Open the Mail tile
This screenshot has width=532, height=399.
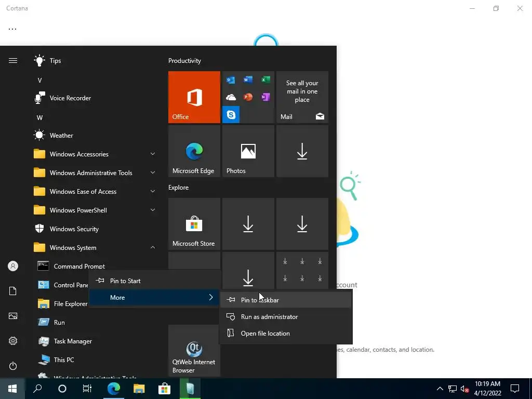click(x=302, y=97)
